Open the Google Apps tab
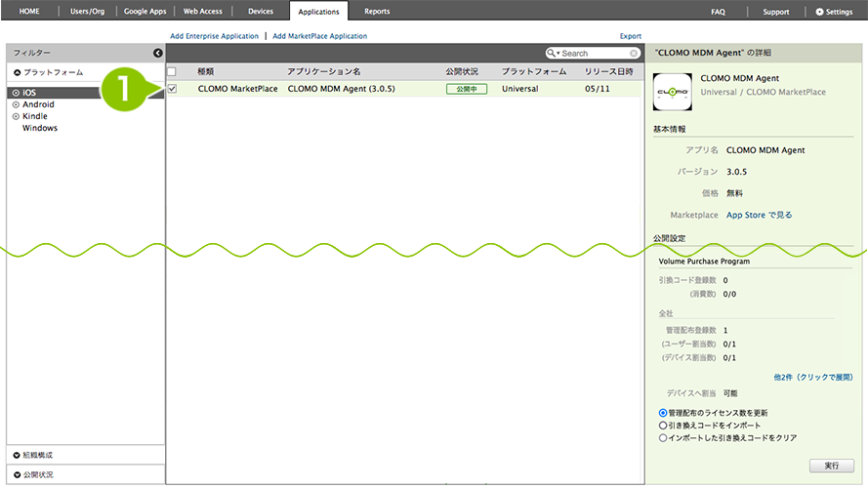Image resolution: width=868 pixels, height=488 pixels. 145,11
